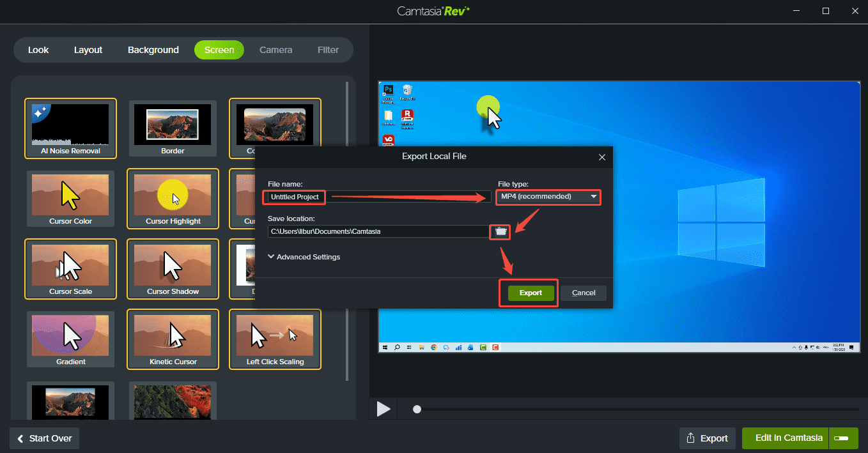Image resolution: width=868 pixels, height=453 pixels.
Task: Cancel the export dialog
Action: 584,293
